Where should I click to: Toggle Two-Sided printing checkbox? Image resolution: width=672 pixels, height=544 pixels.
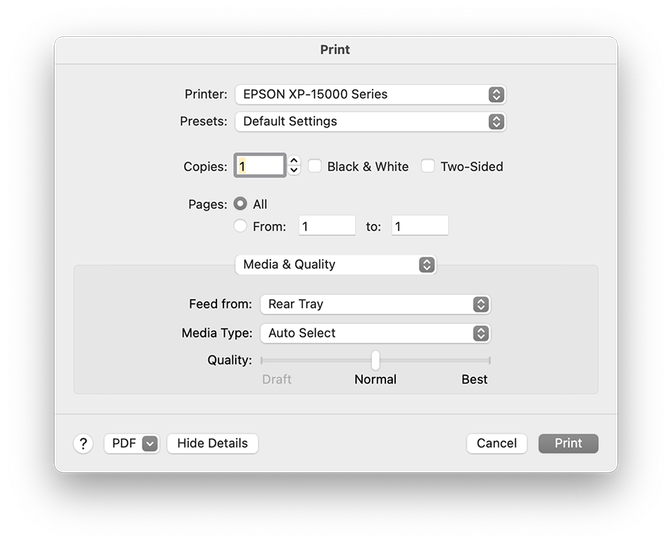[428, 166]
